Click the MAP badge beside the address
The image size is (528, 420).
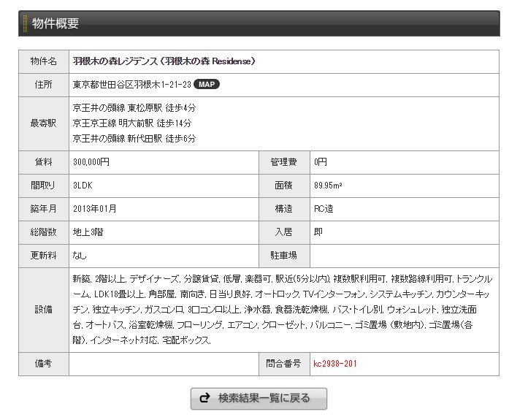tap(206, 84)
